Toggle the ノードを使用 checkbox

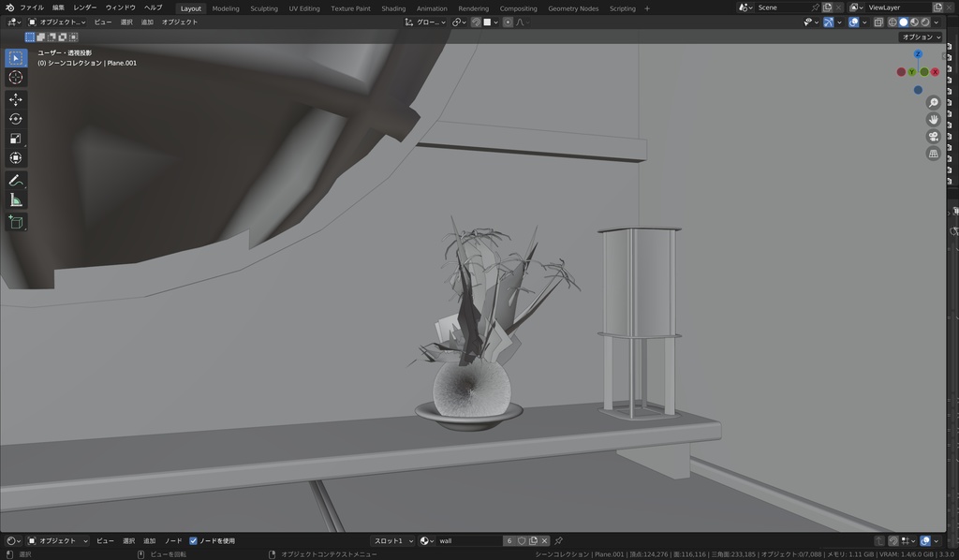coord(194,540)
